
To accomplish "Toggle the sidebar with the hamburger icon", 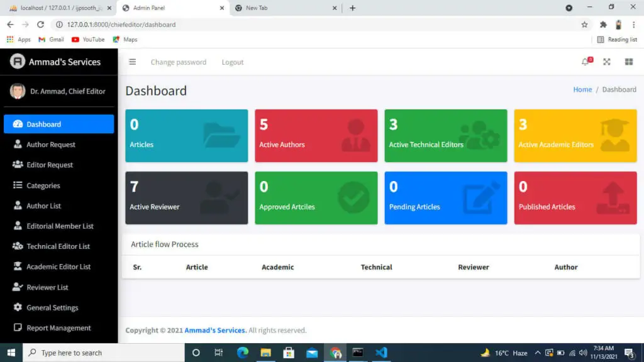I will 132,62.
